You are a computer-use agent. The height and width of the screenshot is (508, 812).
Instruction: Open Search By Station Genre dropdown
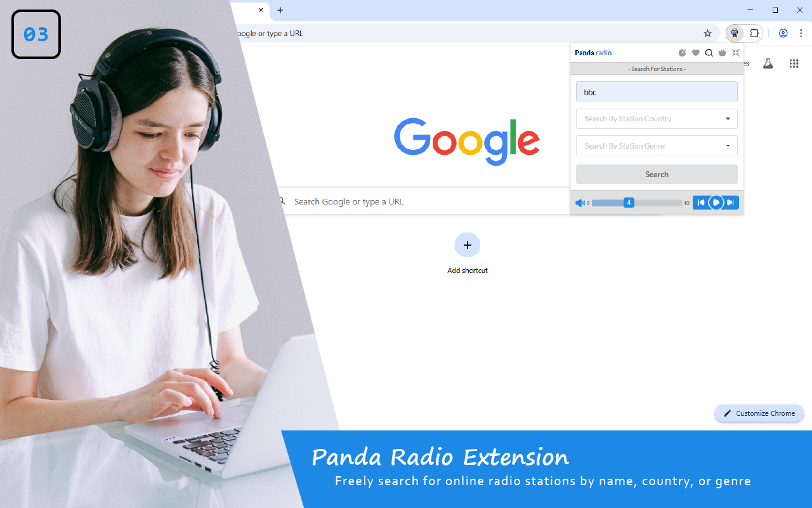click(x=657, y=145)
